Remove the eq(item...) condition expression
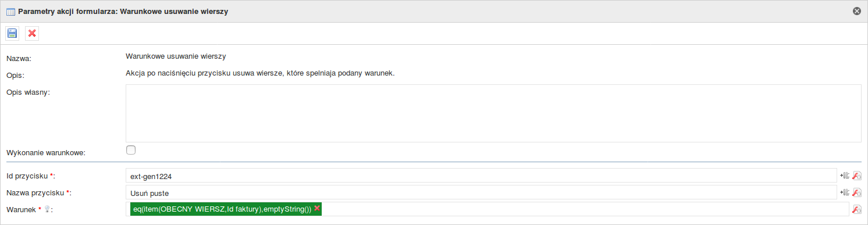Image resolution: width=868 pixels, height=225 pixels. point(317,208)
